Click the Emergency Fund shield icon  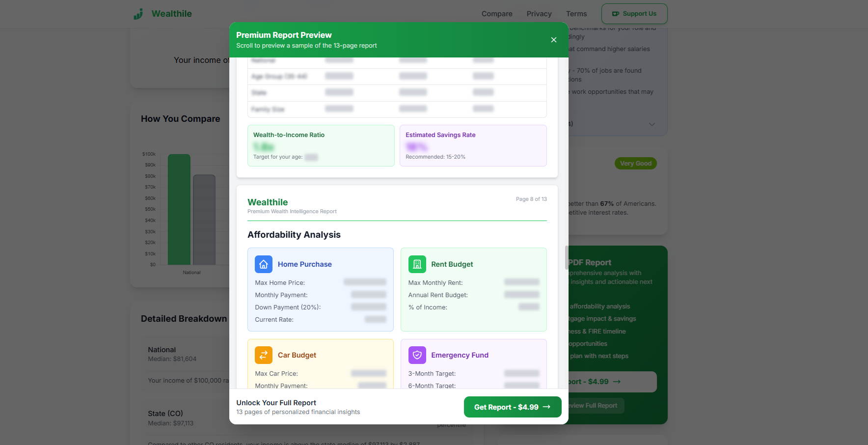click(417, 355)
